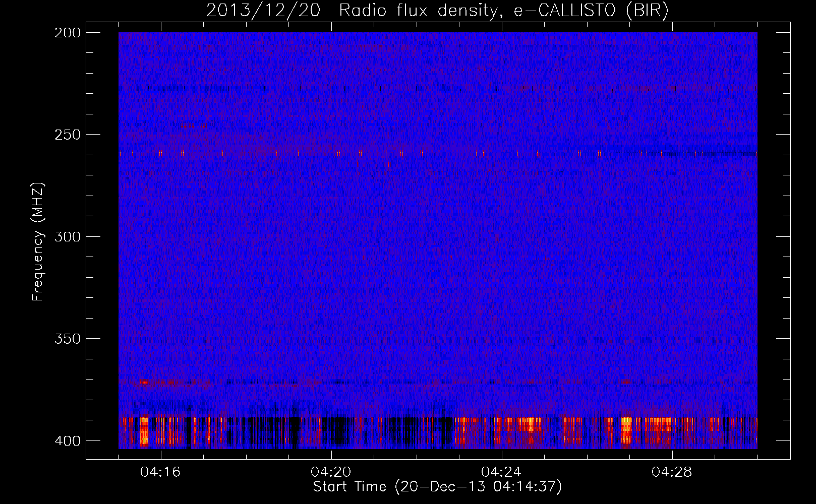Viewport: 816px width, 504px height.
Task: Select the 300 frequency tick label
Action: click(x=68, y=236)
